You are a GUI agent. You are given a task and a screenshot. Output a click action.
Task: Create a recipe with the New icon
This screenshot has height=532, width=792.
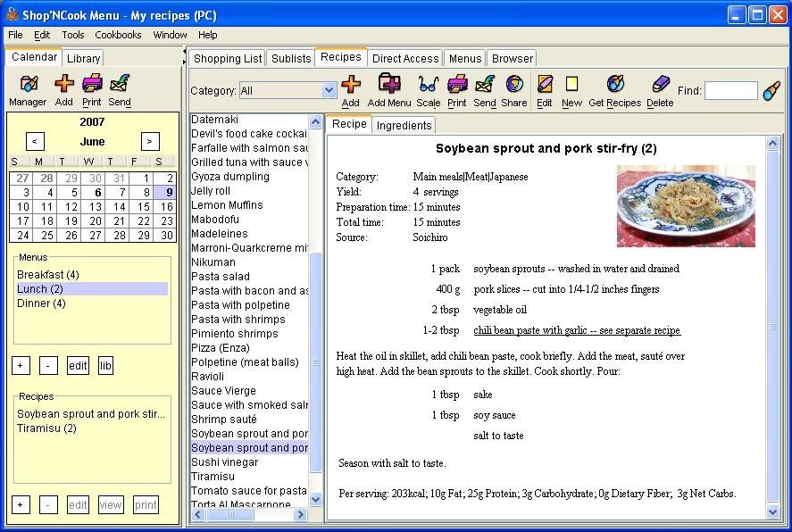pos(571,84)
